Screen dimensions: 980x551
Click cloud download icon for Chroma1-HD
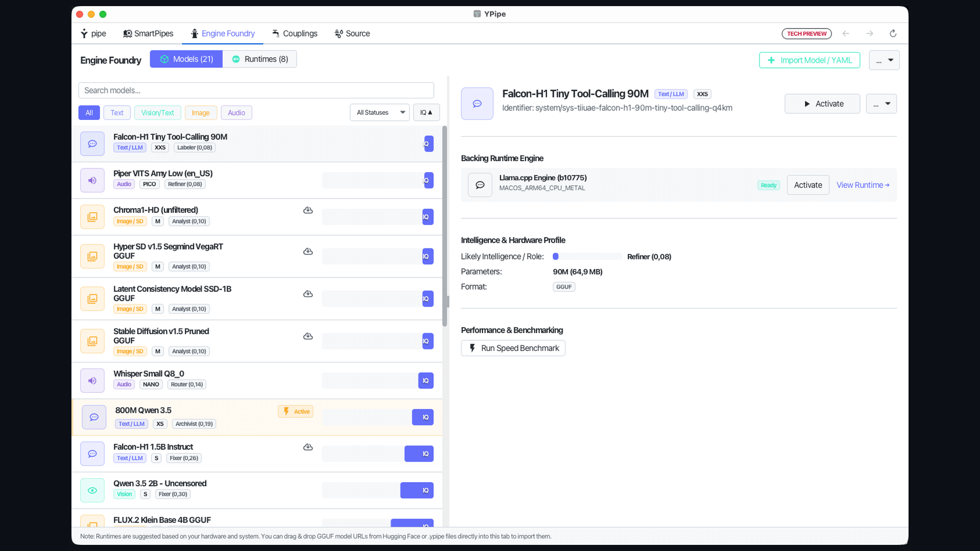(x=308, y=210)
